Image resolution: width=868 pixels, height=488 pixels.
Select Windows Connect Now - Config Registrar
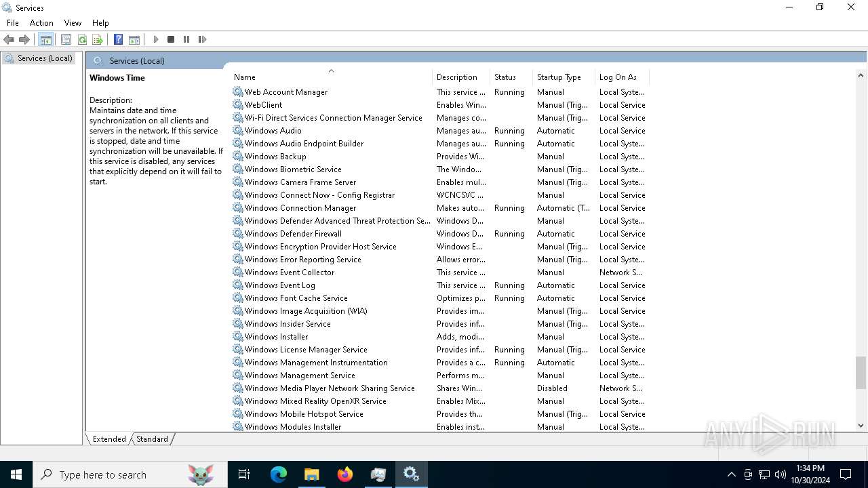tap(439, 195)
